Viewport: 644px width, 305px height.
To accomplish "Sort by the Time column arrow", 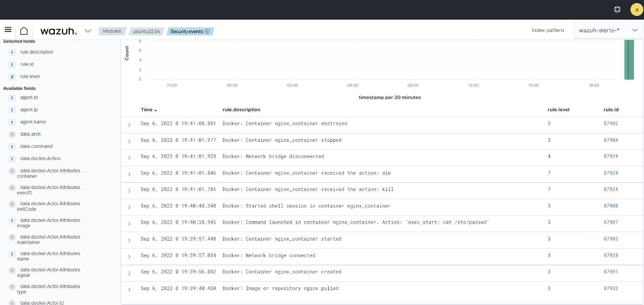I will [x=156, y=110].
